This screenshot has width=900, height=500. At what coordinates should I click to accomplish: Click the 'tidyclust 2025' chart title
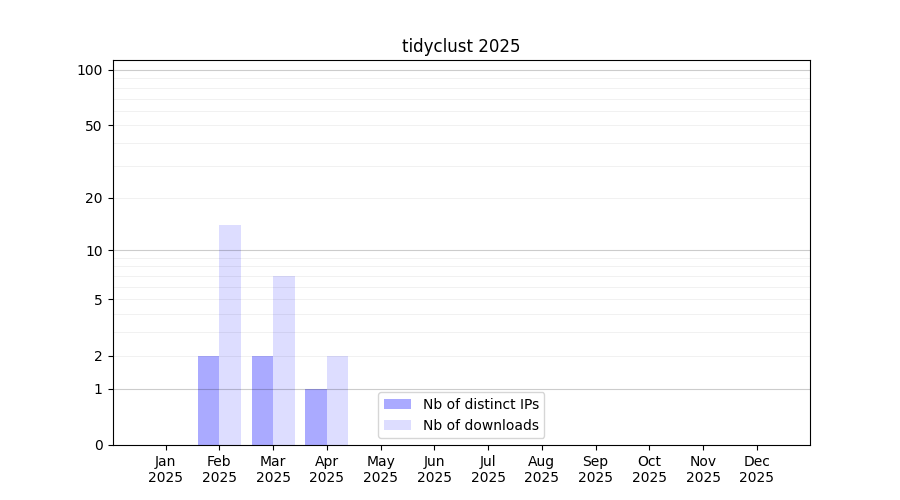coord(461,46)
